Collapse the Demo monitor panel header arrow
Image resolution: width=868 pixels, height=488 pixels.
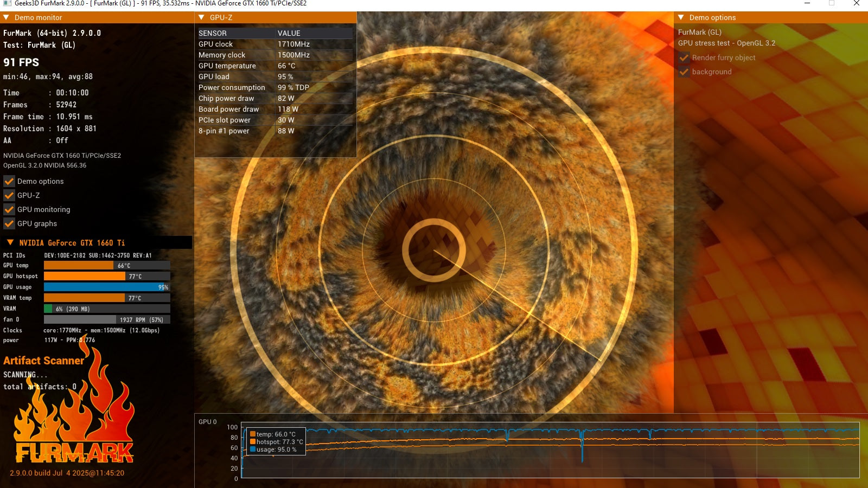(x=7, y=17)
